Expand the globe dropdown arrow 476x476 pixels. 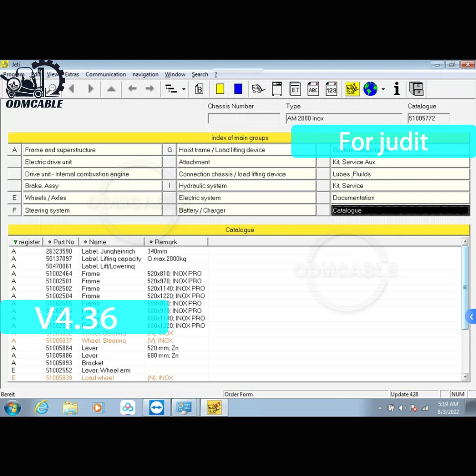pyautogui.click(x=383, y=89)
